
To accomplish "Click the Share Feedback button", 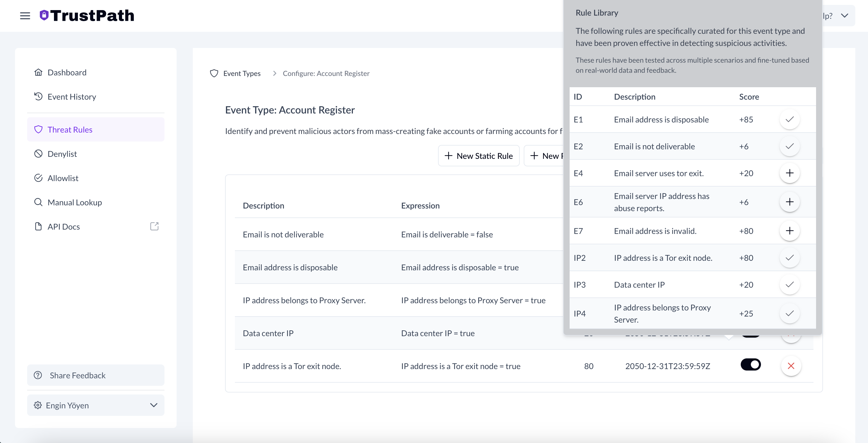I will pos(96,375).
